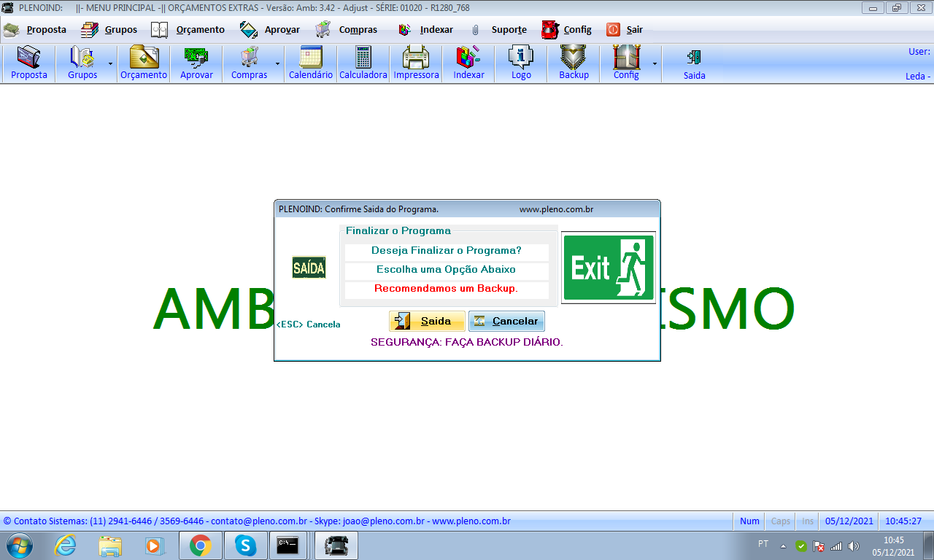Click the Cancelar button in the dialog

[x=506, y=321]
